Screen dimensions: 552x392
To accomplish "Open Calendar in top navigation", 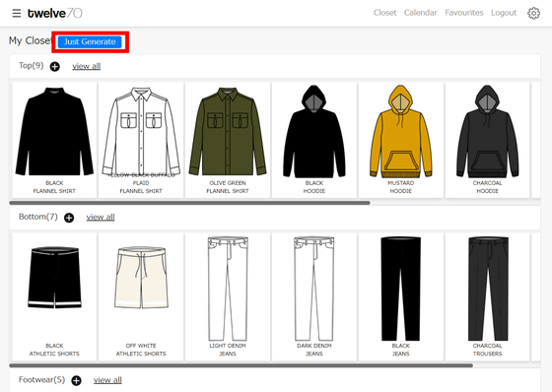I will (x=420, y=13).
